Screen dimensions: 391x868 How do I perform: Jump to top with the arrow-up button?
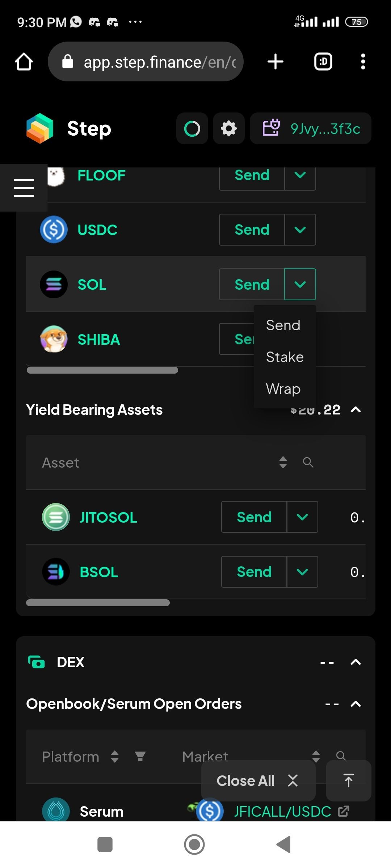[x=348, y=780]
